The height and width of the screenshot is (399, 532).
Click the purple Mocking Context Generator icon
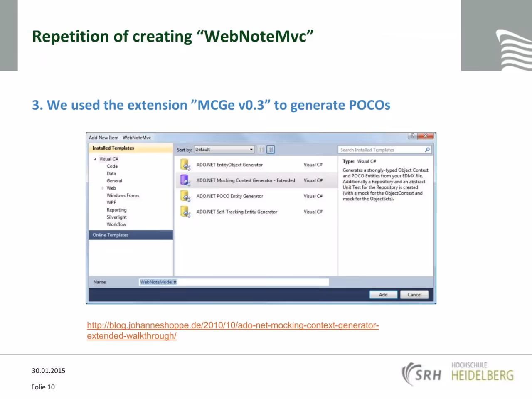(185, 180)
